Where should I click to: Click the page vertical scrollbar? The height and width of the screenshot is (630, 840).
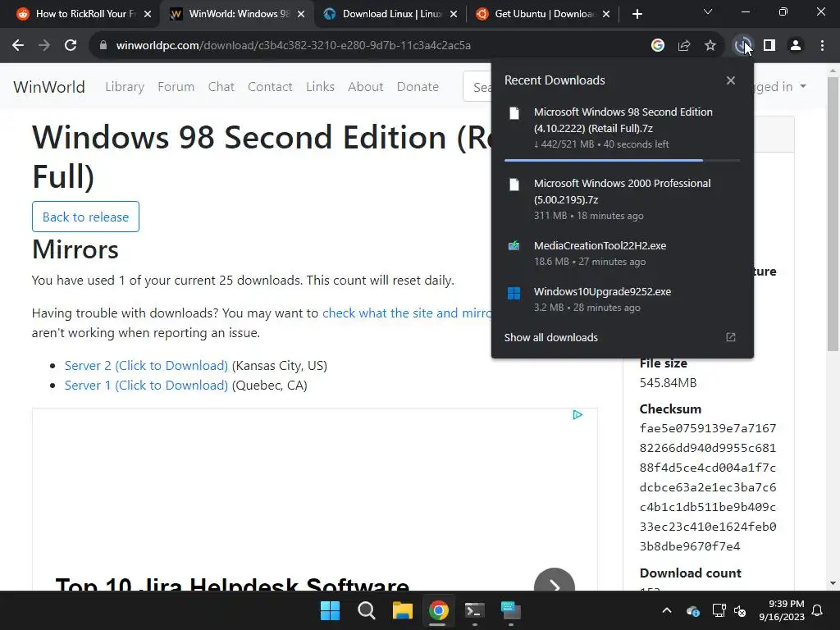tap(833, 214)
